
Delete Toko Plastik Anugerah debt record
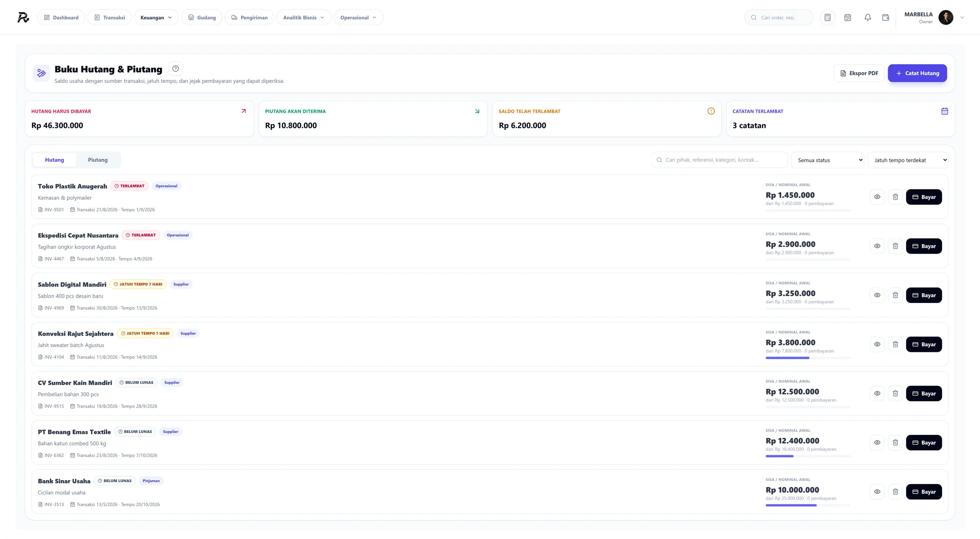[x=895, y=197]
